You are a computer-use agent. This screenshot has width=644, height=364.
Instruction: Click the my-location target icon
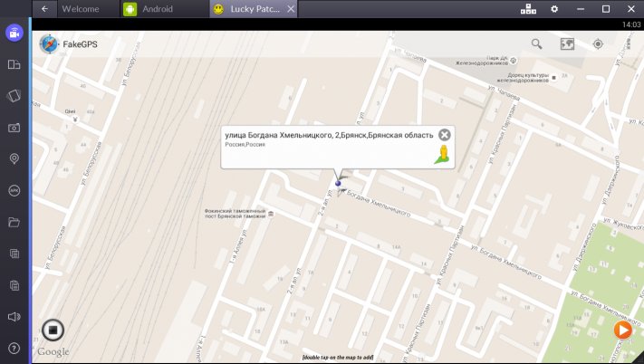pyautogui.click(x=598, y=43)
